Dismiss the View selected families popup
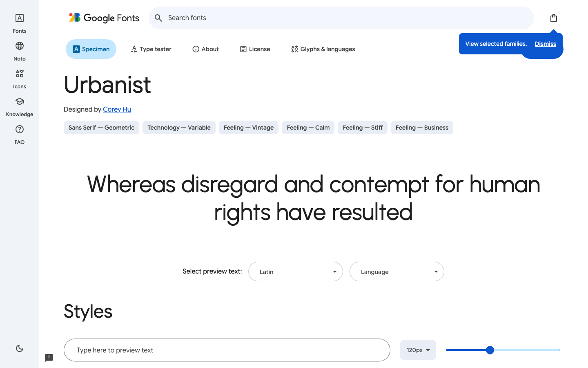 pos(546,44)
